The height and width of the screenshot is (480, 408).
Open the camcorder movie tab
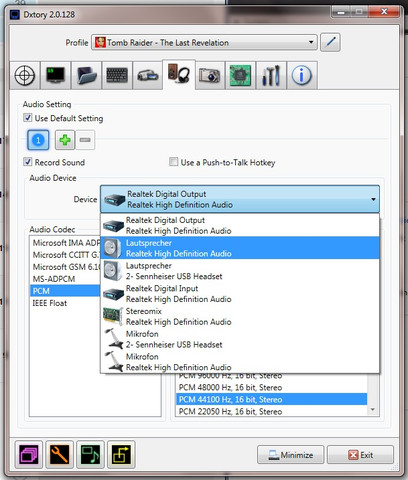click(147, 75)
